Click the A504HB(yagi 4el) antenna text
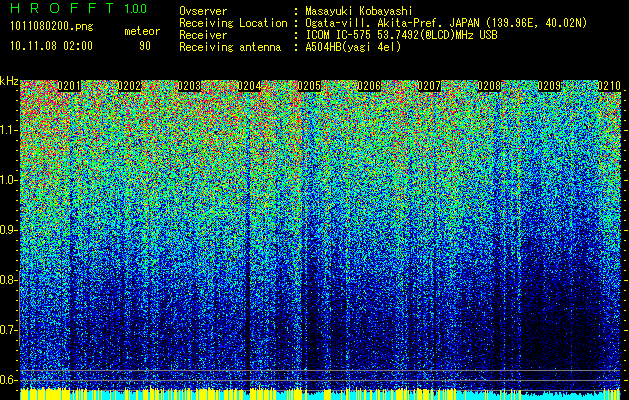This screenshot has width=629, height=400. click(x=353, y=47)
